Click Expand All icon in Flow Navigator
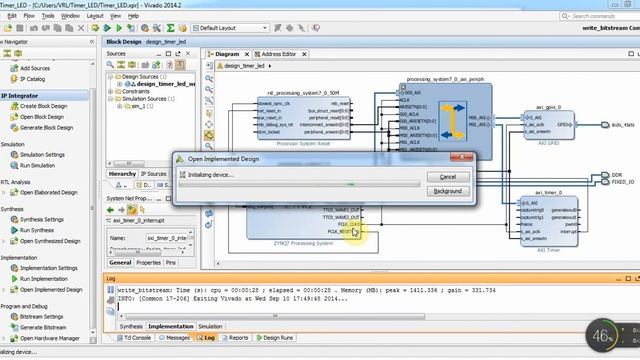This screenshot has width=640, height=360. (7, 53)
